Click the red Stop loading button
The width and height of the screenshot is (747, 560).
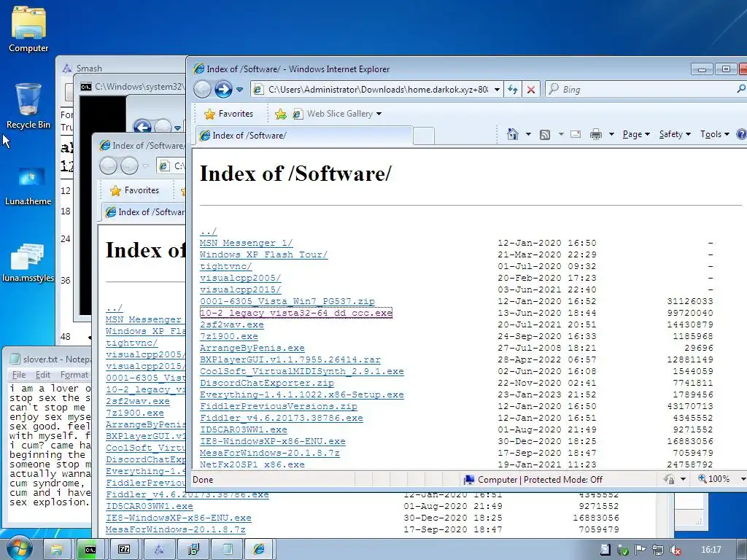(x=531, y=89)
